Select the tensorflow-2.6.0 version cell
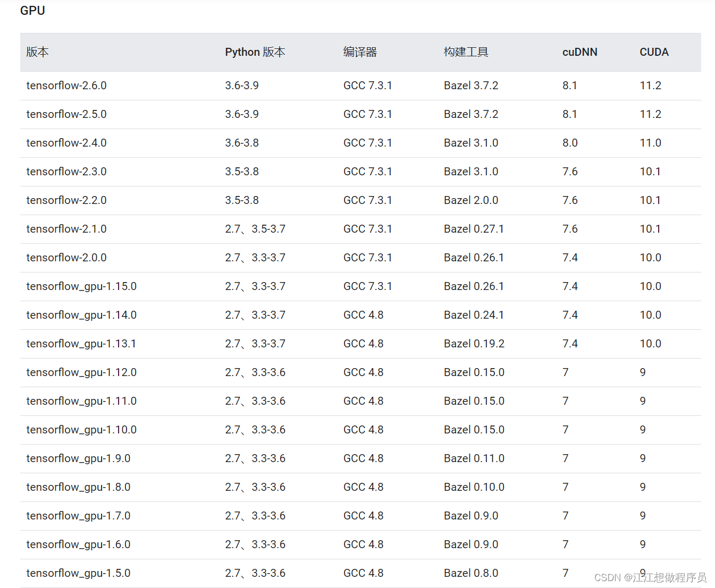This screenshot has width=715, height=588. pyautogui.click(x=66, y=86)
